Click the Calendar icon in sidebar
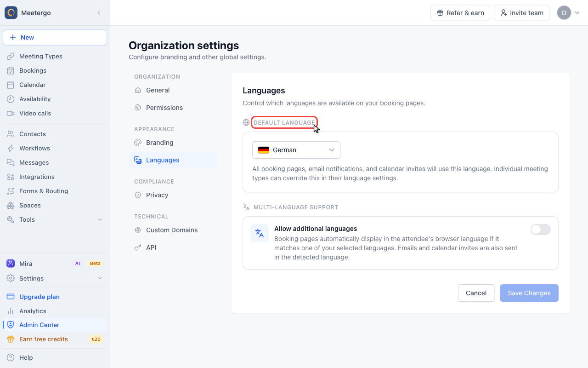Screen dimensions: 588x368 [11, 85]
